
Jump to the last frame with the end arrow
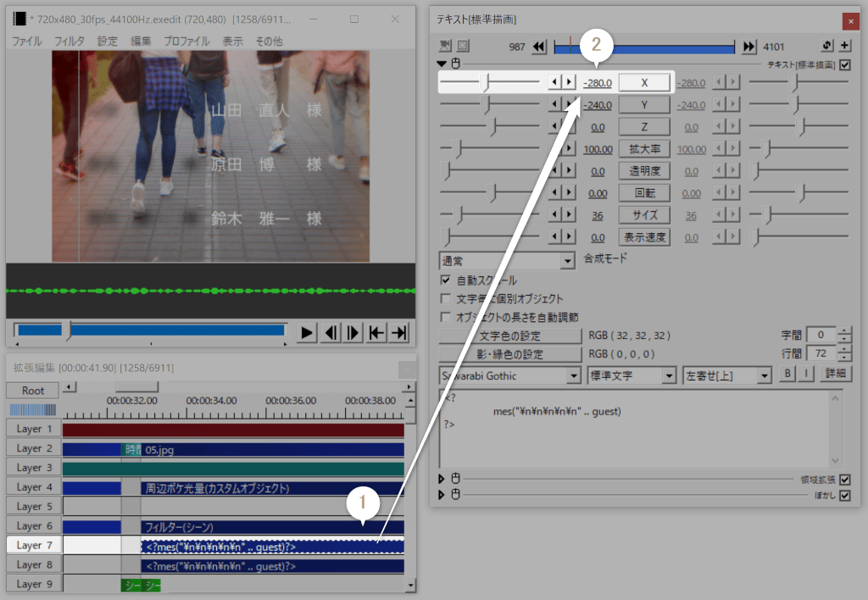click(399, 332)
